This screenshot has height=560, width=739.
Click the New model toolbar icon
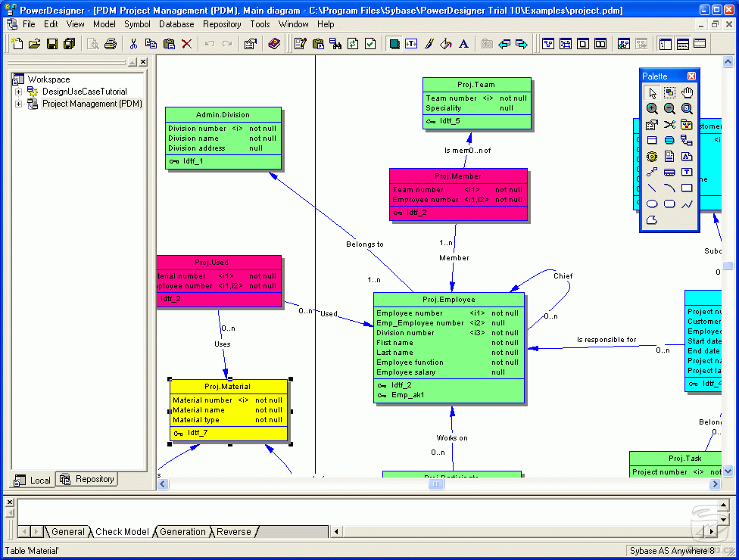click(17, 44)
